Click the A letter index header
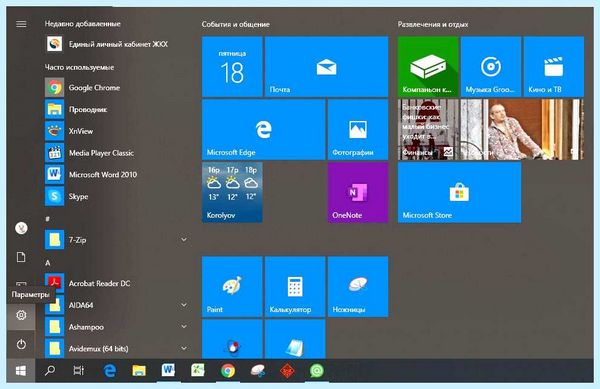This screenshot has height=389, width=600. (47, 263)
